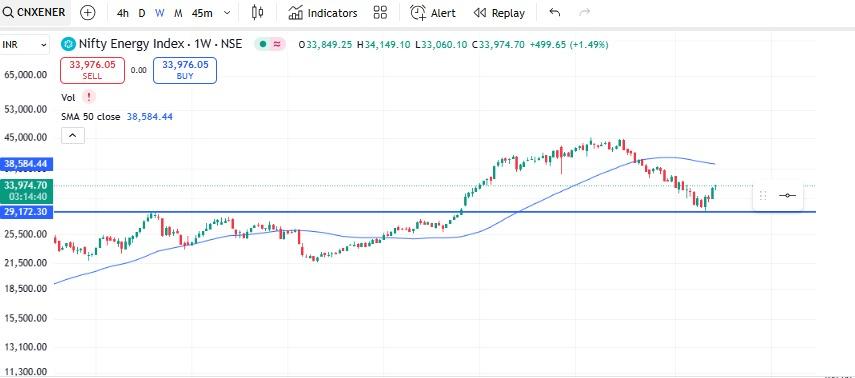Select the W weekly timeframe
Screen dimensions: 855x378
click(160, 13)
